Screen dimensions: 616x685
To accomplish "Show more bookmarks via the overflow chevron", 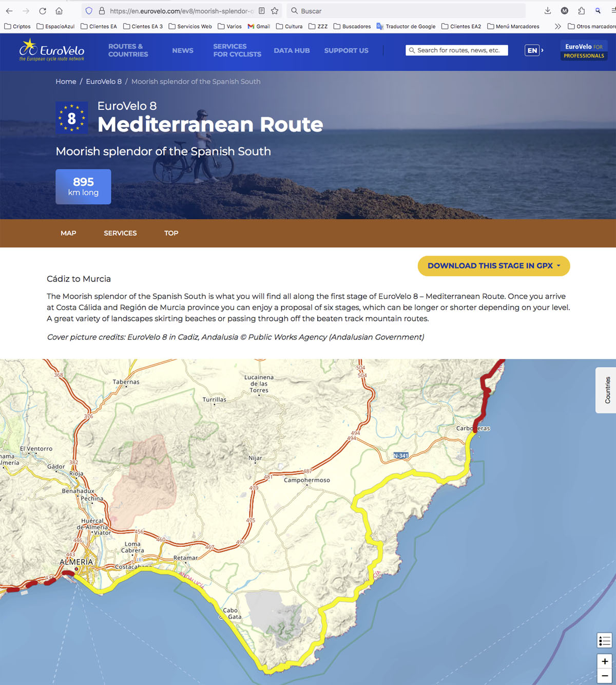I will (557, 26).
